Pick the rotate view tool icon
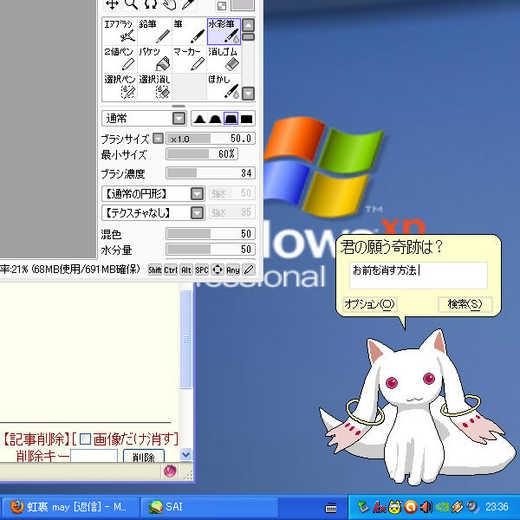This screenshot has width=520, height=520. [x=150, y=4]
